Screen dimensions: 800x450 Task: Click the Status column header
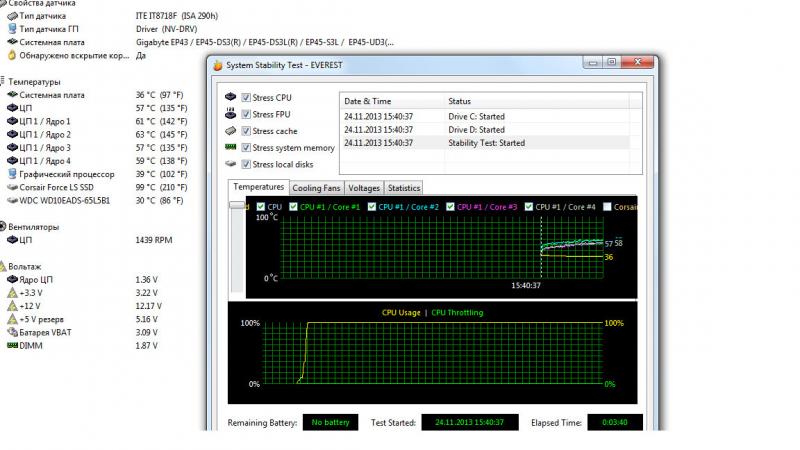(536, 101)
